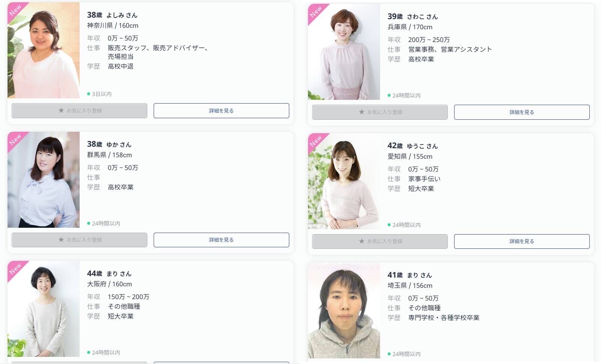Click the green online dot for 41歳 まり
This screenshot has width=601, height=364.
[389, 354]
